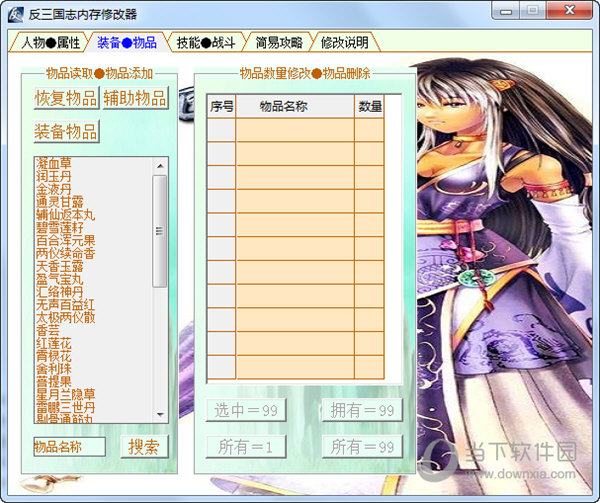Go to the 修改说明 tab

click(344, 42)
